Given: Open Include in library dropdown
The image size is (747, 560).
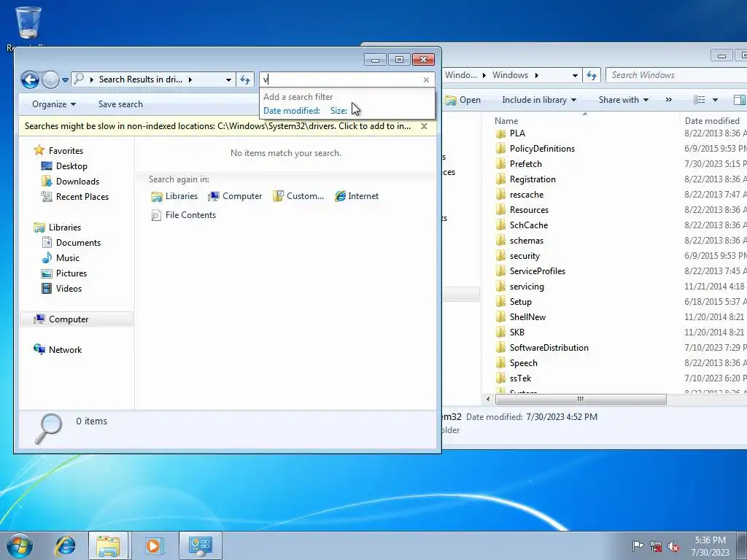Looking at the screenshot, I should tap(539, 99).
